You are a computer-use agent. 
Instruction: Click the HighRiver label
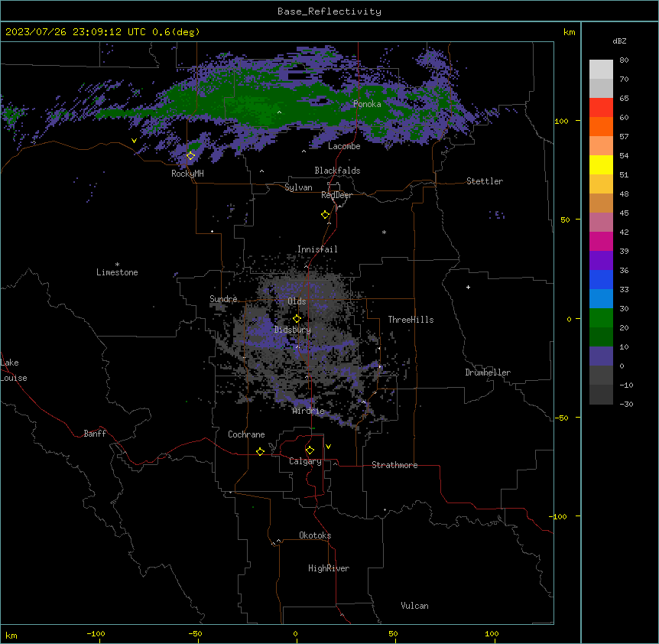click(329, 568)
